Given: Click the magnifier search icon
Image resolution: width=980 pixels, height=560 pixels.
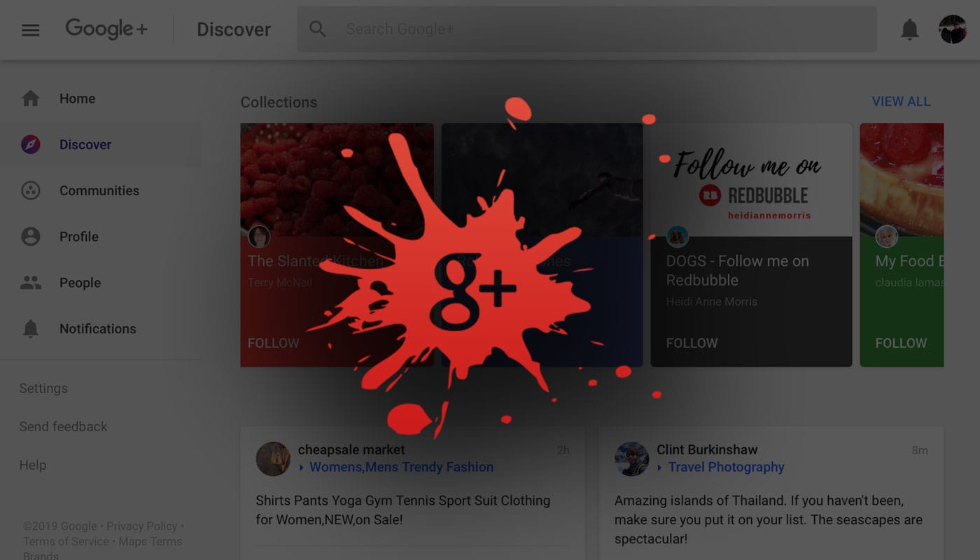Looking at the screenshot, I should click(x=318, y=29).
